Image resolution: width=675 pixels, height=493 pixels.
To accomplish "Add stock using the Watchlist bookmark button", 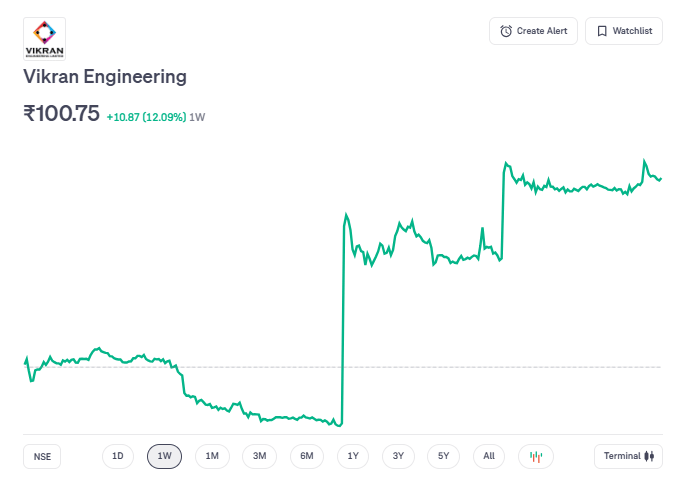I will (x=623, y=31).
